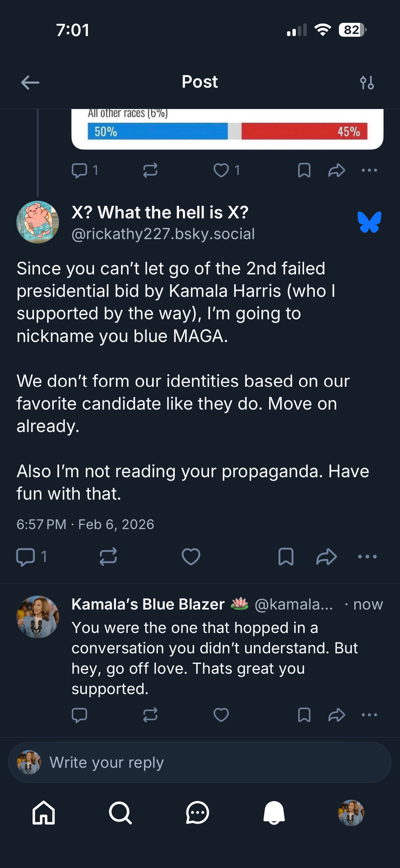
Task: Like the main post by rickathy227
Action: [190, 557]
